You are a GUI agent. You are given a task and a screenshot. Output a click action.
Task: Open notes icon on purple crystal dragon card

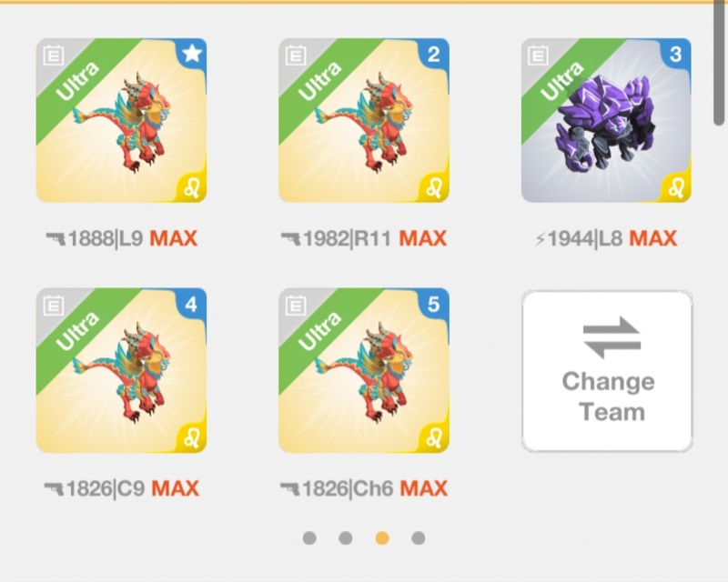[538, 55]
